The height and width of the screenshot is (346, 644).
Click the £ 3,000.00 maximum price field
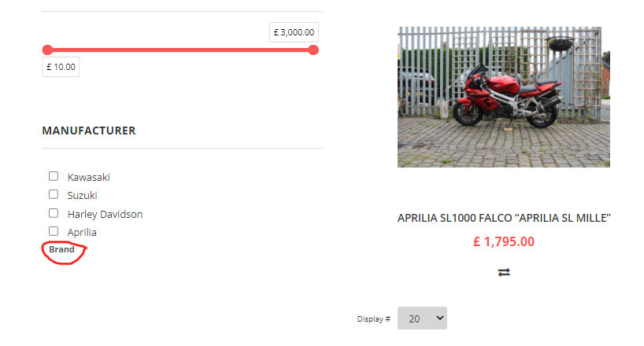pos(294,32)
